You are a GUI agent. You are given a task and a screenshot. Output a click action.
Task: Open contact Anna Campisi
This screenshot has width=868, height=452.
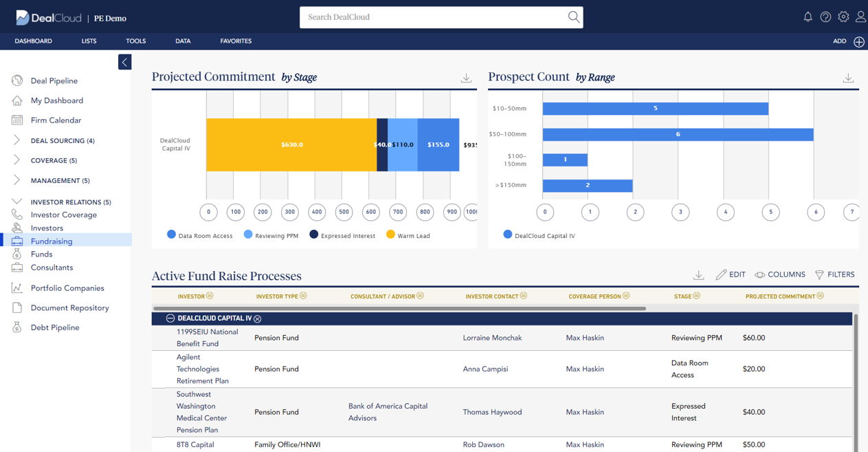(x=485, y=369)
